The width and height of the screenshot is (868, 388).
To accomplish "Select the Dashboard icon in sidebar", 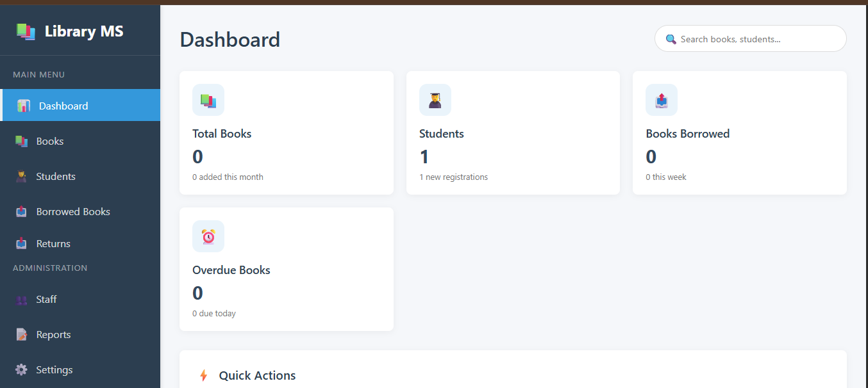I will coord(24,106).
